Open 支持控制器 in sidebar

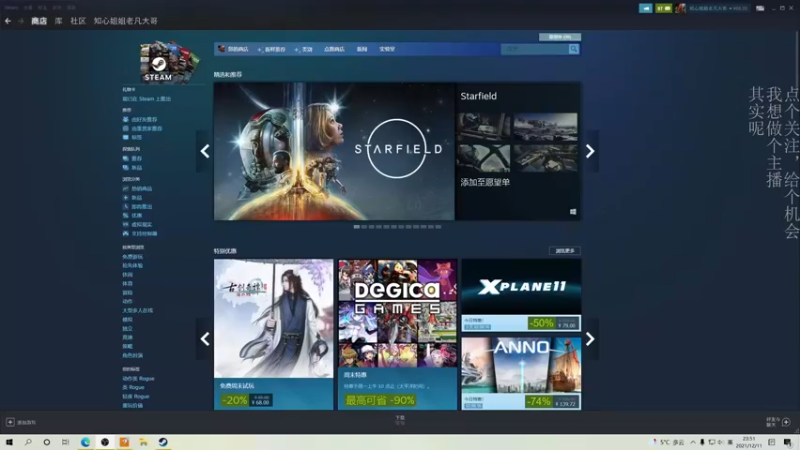(x=140, y=234)
